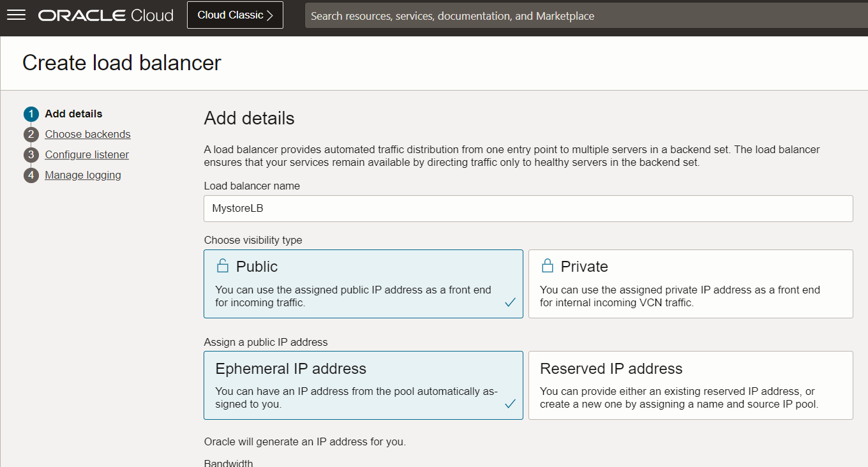
Task: Go to the Manage logging step
Action: pyautogui.click(x=83, y=175)
